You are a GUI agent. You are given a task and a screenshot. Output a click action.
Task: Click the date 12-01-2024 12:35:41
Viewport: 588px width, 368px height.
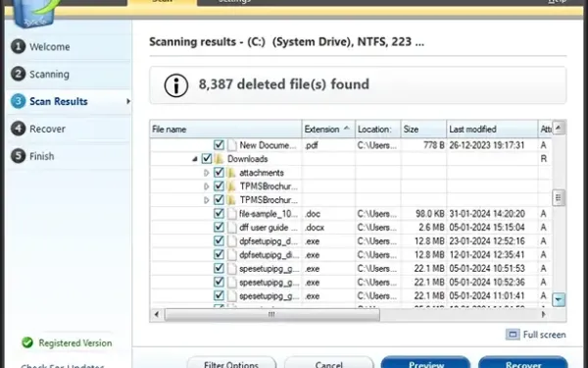tap(487, 255)
